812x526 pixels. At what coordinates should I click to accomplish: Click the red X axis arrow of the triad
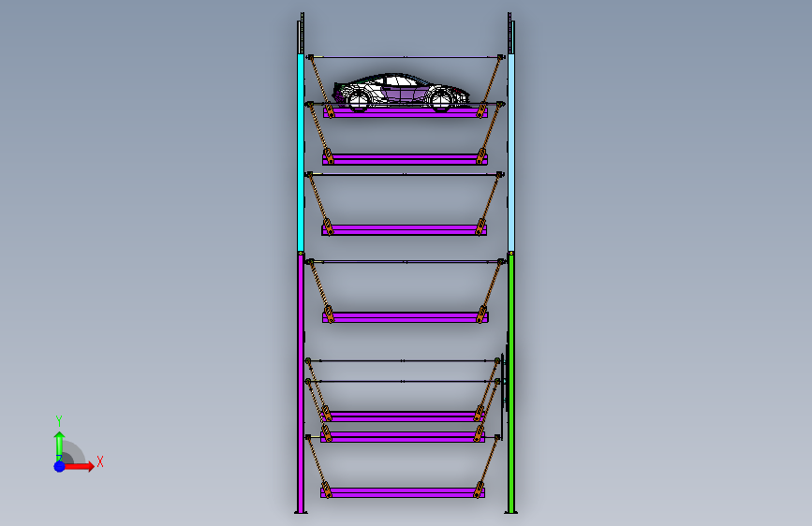(79, 466)
